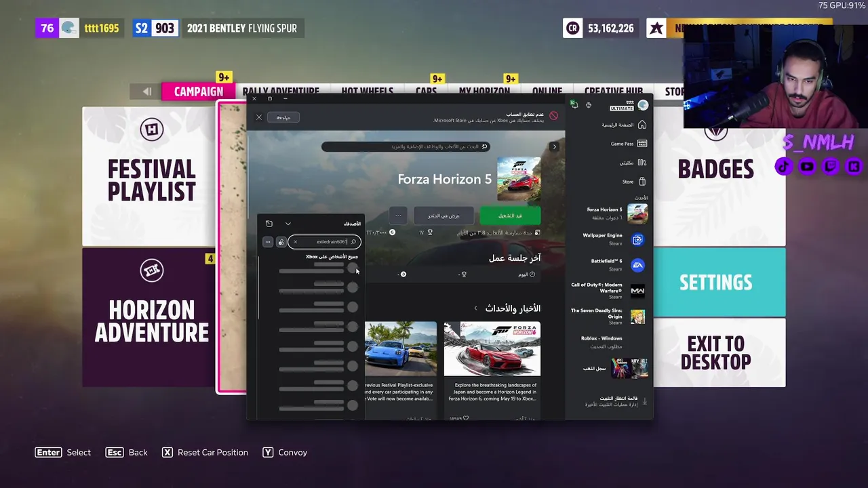Collapse the friends panel chevron

click(x=288, y=224)
